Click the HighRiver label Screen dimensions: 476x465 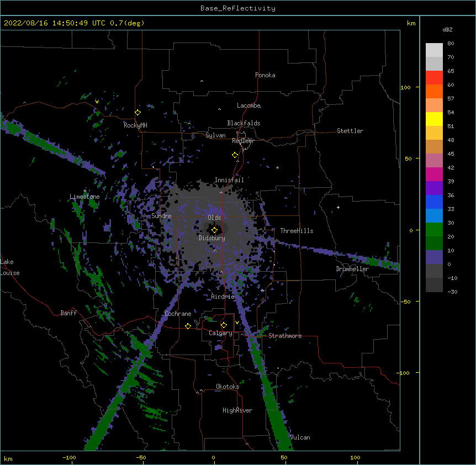(237, 410)
